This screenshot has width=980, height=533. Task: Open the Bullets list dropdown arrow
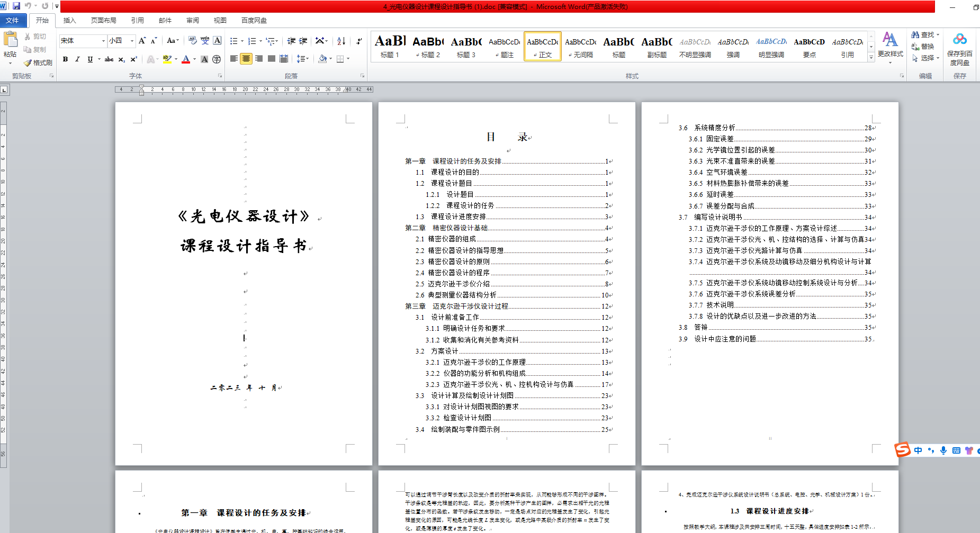242,41
